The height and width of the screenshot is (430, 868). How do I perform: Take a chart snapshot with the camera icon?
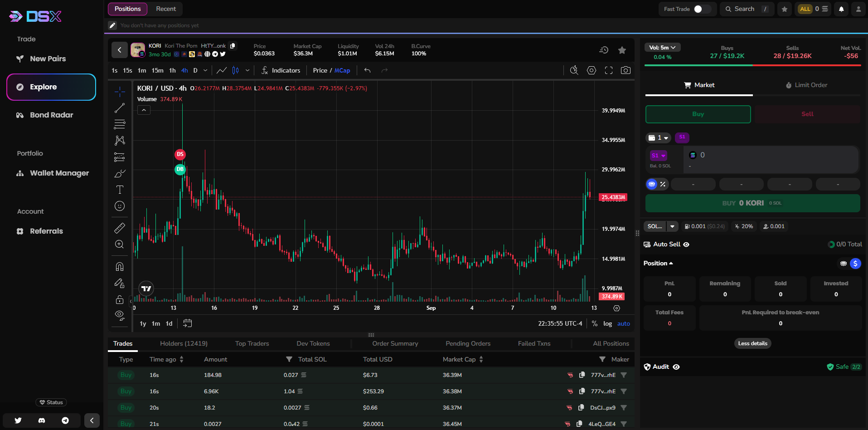click(626, 70)
